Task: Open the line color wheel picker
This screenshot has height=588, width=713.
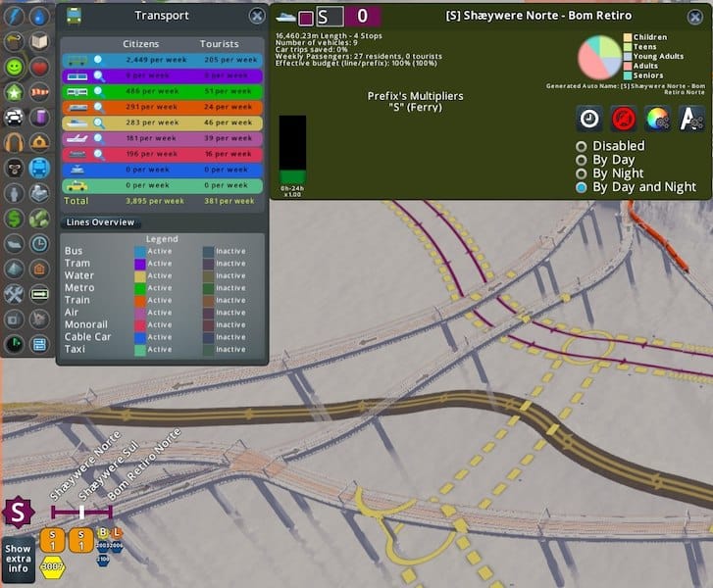Action: pyautogui.click(x=657, y=119)
